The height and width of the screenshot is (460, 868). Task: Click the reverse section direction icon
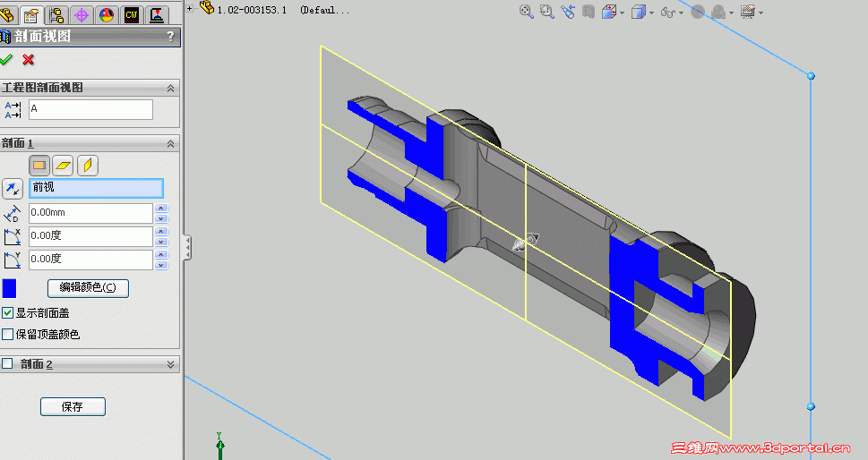tap(13, 189)
